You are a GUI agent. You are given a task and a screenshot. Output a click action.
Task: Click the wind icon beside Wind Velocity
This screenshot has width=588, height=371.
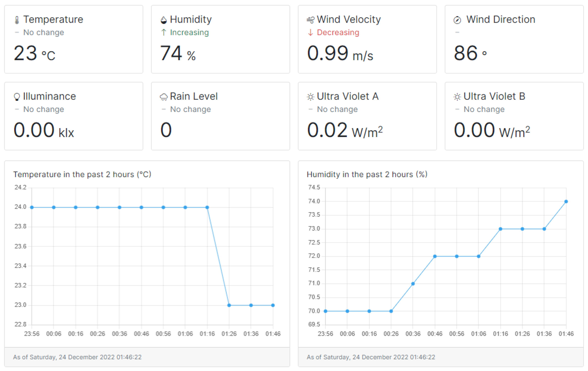[x=310, y=20]
